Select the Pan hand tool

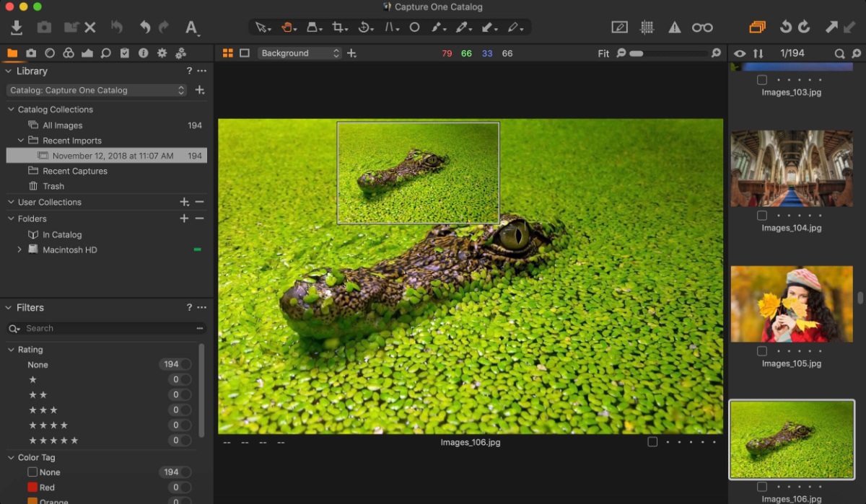pos(287,27)
